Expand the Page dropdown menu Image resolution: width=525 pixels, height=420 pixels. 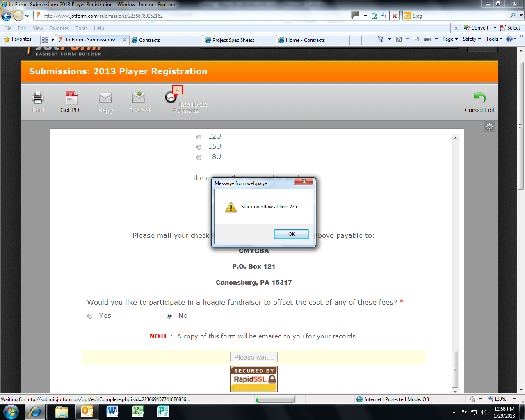(450, 39)
